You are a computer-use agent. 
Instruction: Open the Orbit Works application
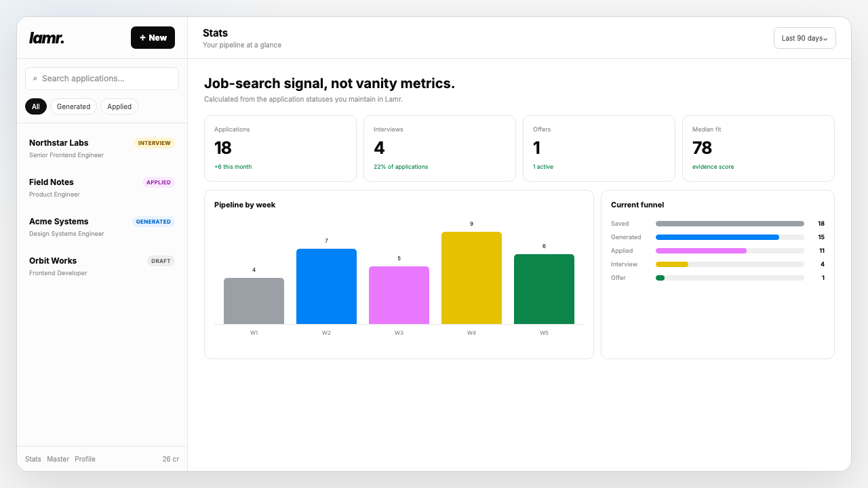point(102,266)
